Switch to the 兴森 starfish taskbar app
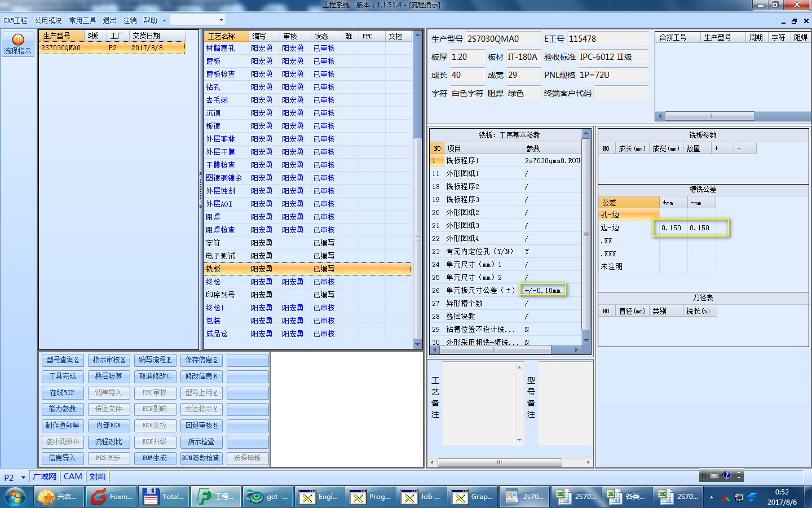The width and height of the screenshot is (812, 508). (x=59, y=497)
